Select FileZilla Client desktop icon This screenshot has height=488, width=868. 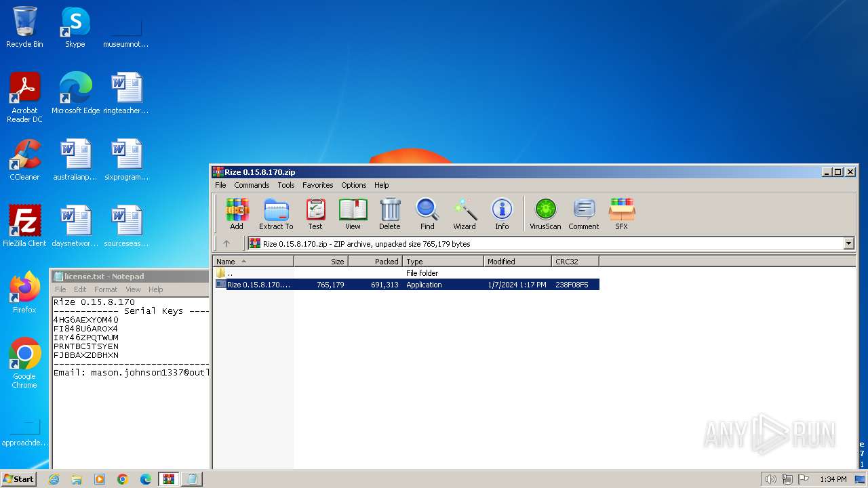pyautogui.click(x=24, y=226)
